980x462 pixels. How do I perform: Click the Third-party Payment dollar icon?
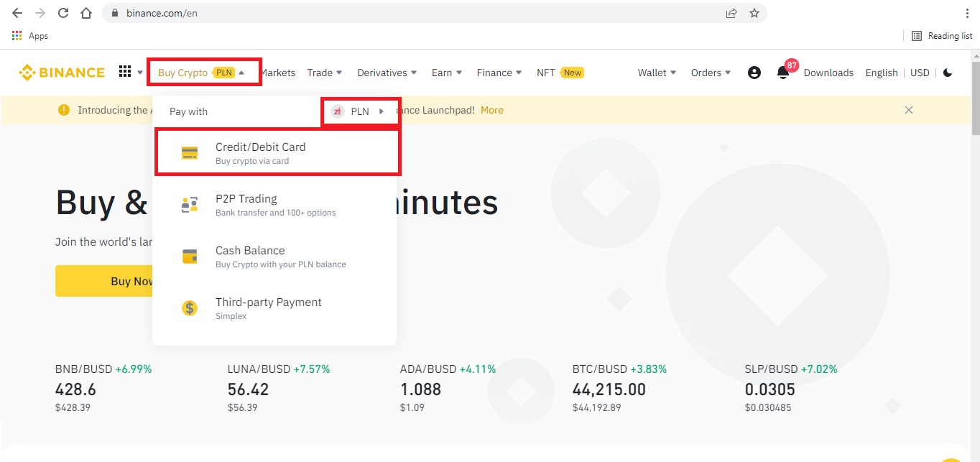point(190,308)
